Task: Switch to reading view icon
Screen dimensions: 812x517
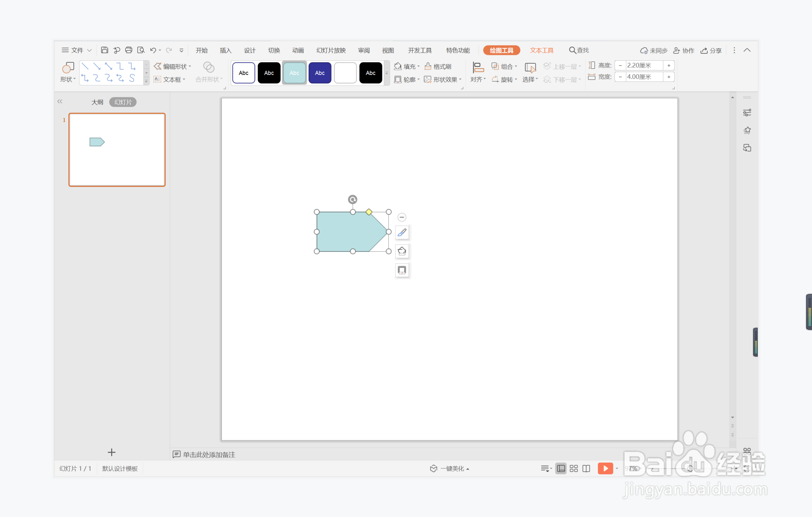Action: (586, 469)
